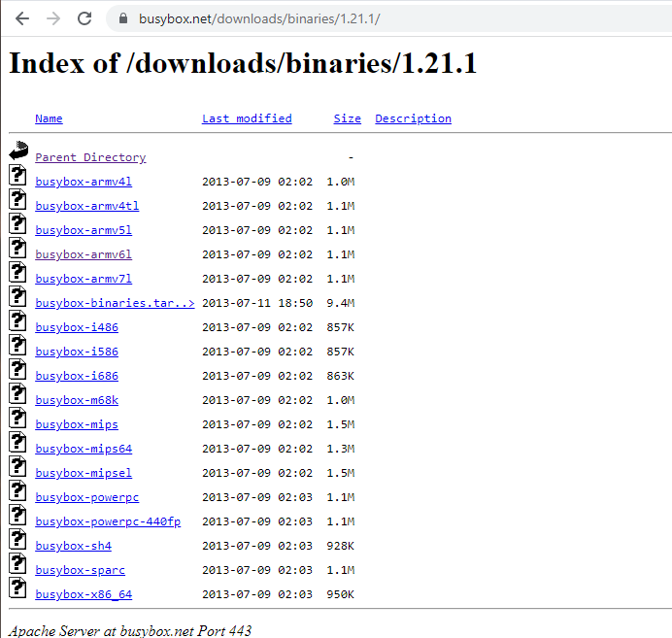Click the file icon next to busybox-binaries.tar
The height and width of the screenshot is (638, 672).
[18, 297]
